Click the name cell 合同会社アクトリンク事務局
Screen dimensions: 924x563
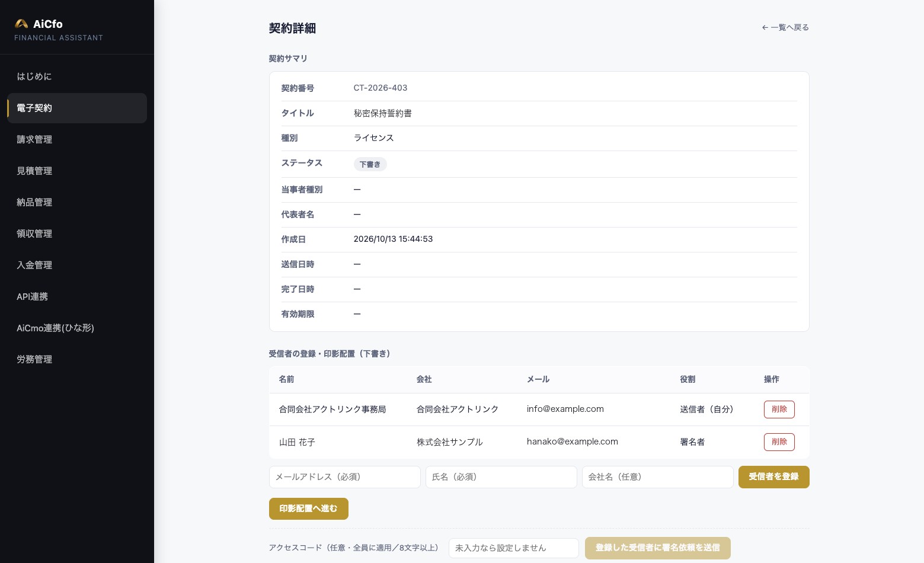(332, 410)
